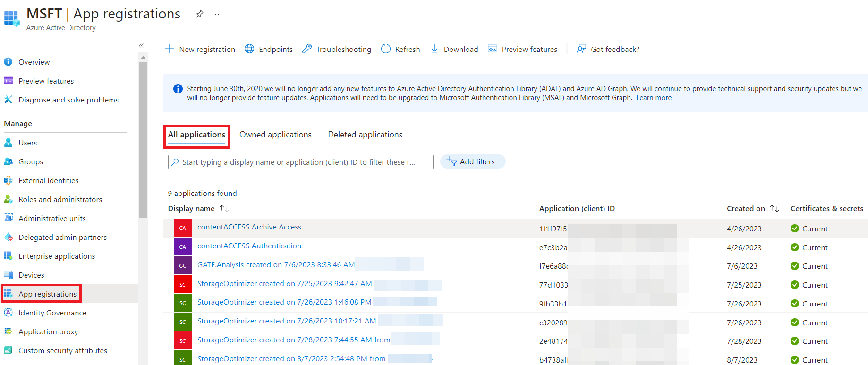Viewport: 868px width, 365px height.
Task: Open Enterprise applications in sidebar
Action: tap(57, 256)
